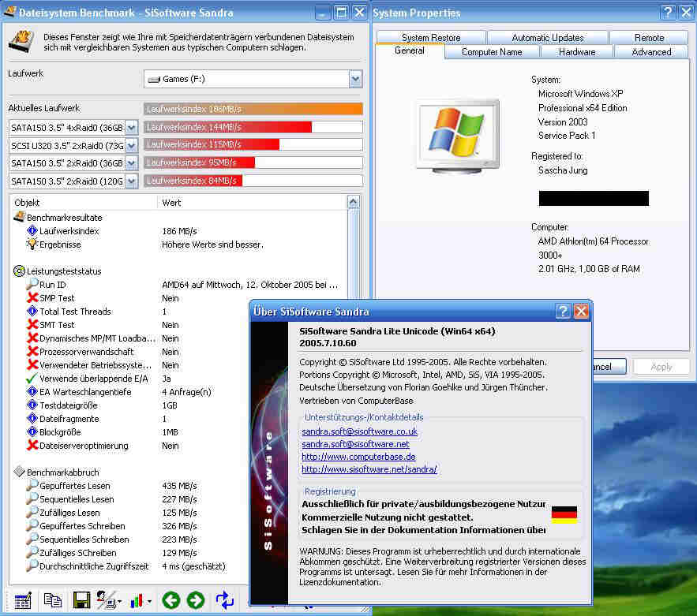The width and height of the screenshot is (697, 616).
Task: Open the SCSI U320 2xRaid0 reference dropdown
Action: point(131,145)
